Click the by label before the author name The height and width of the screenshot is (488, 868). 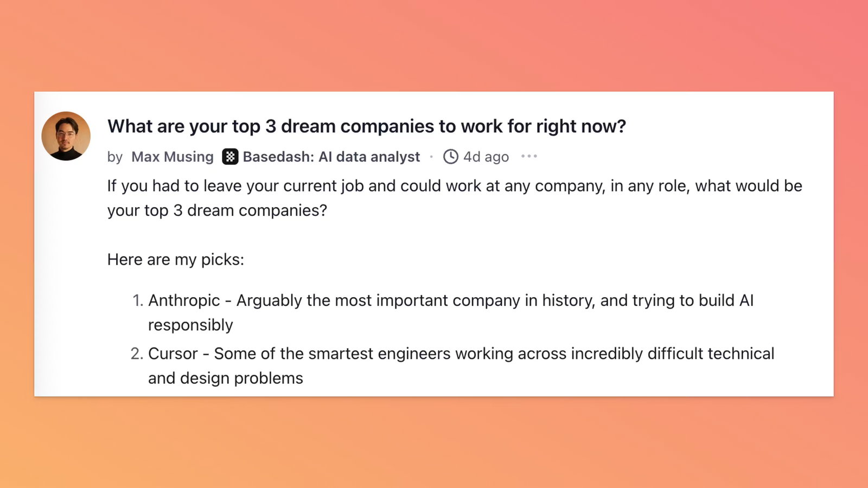pos(115,157)
